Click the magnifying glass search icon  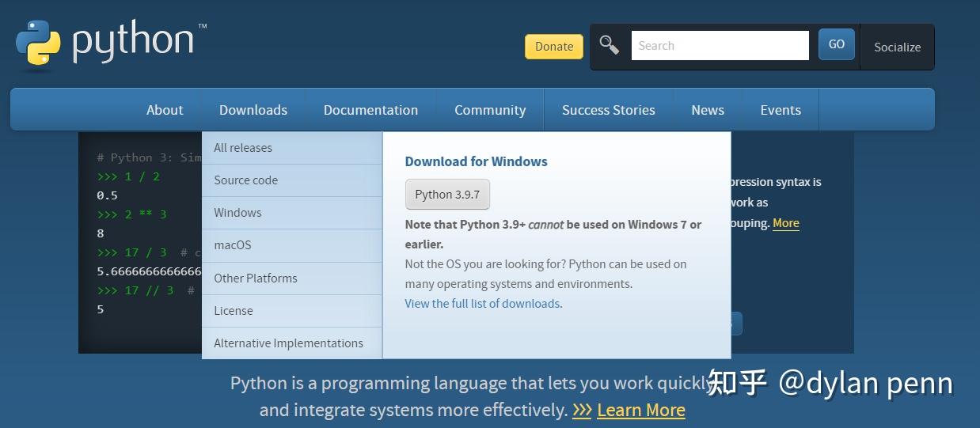pos(609,45)
